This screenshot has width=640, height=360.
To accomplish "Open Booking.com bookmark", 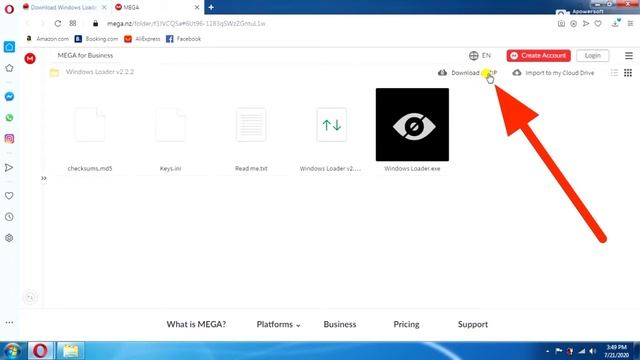I will (x=96, y=39).
